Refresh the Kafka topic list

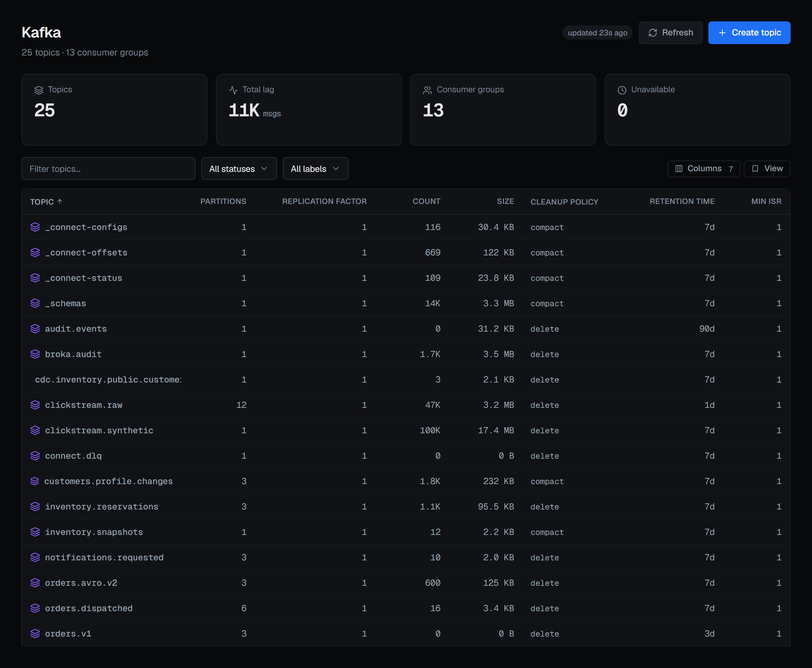coord(671,33)
